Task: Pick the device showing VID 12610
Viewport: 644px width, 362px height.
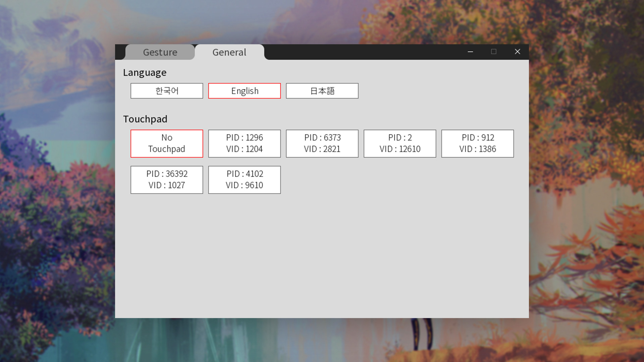Action: click(399, 143)
